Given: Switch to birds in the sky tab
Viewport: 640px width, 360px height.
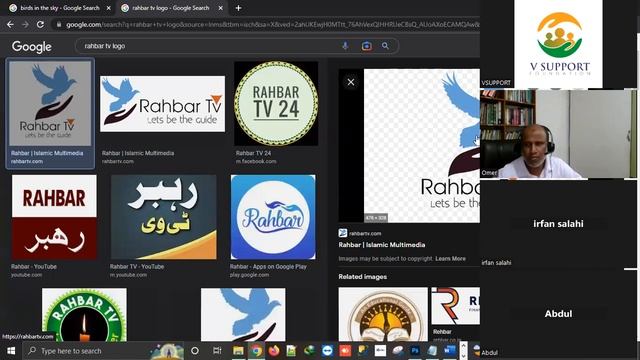Looking at the screenshot, I should coord(59,8).
